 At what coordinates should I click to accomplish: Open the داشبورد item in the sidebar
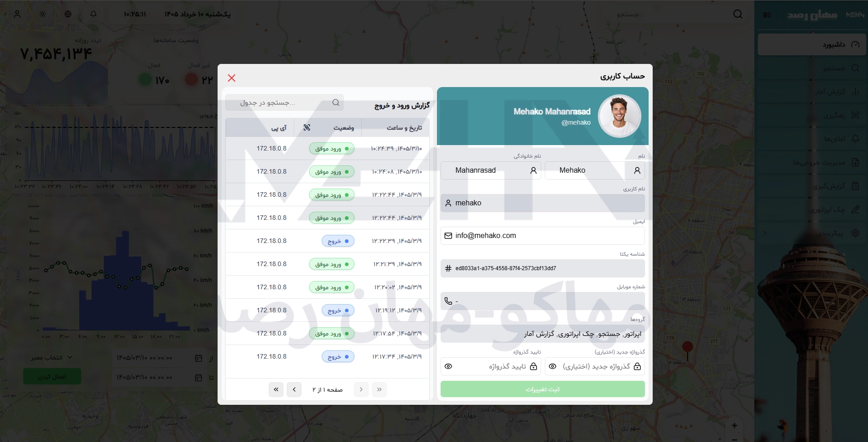(812, 44)
